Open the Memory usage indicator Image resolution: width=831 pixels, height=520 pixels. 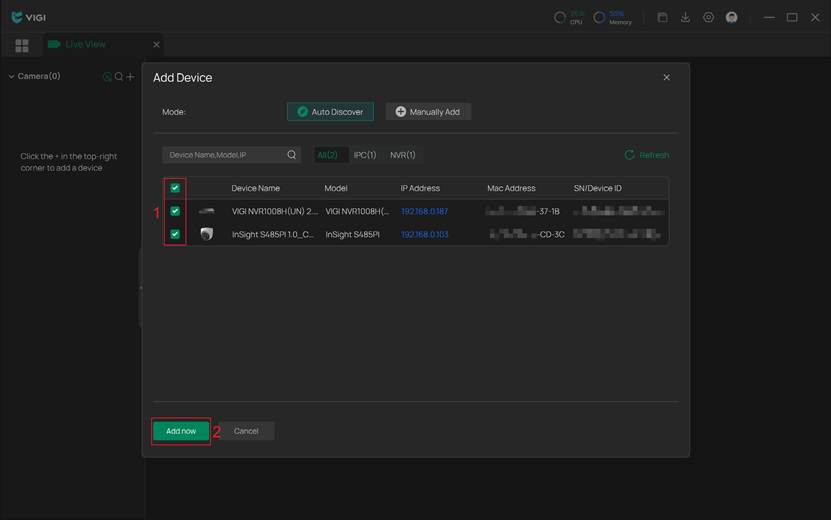tap(612, 17)
